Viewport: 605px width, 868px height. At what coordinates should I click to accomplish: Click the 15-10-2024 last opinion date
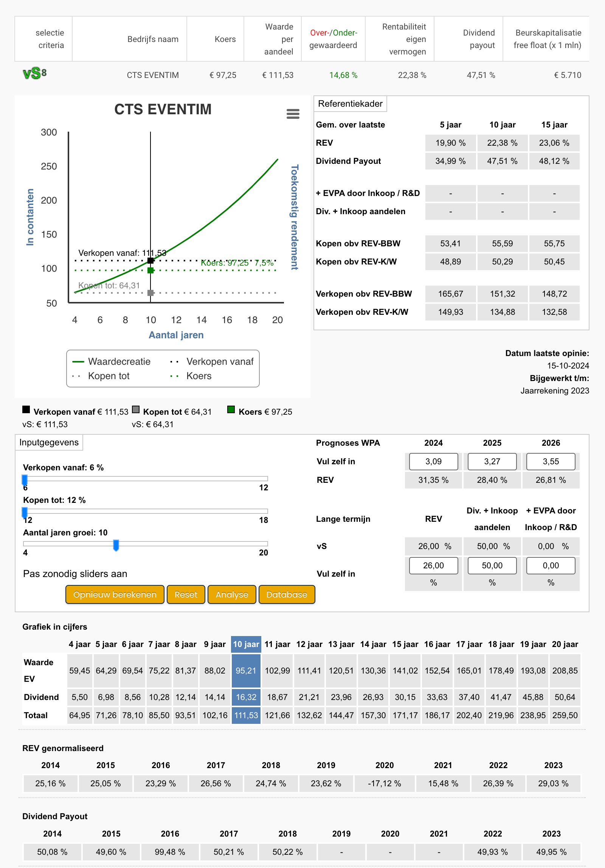(x=568, y=366)
